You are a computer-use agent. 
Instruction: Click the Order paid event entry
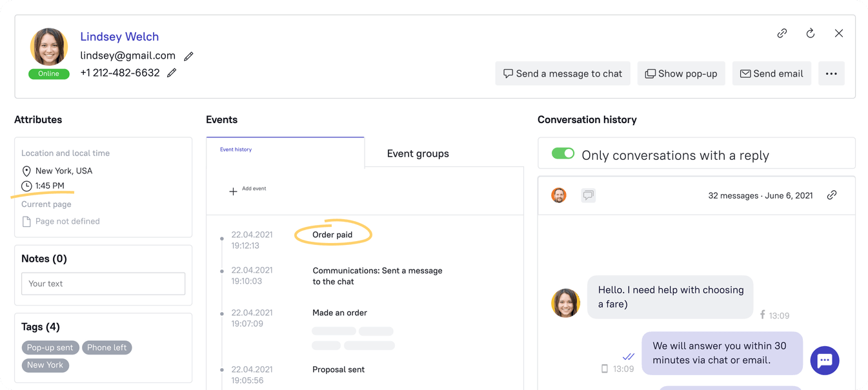(332, 235)
